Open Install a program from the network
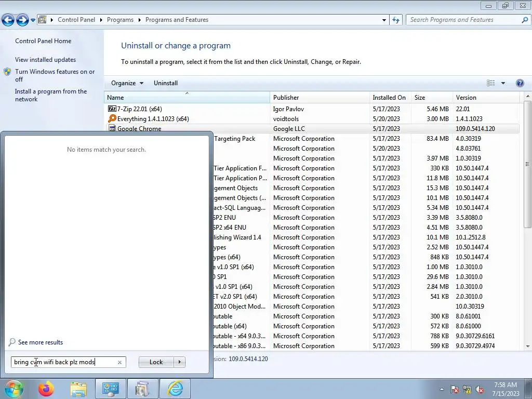 coord(51,96)
